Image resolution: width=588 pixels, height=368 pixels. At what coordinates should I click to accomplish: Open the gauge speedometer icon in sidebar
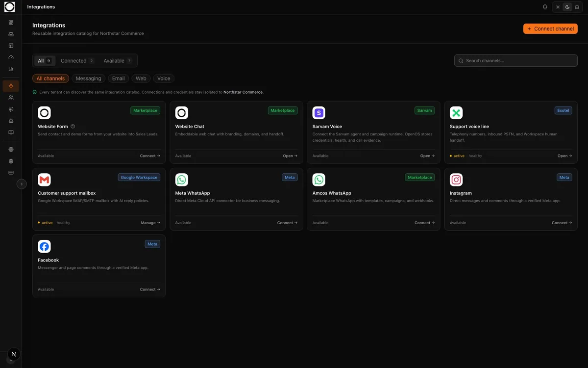point(11,57)
